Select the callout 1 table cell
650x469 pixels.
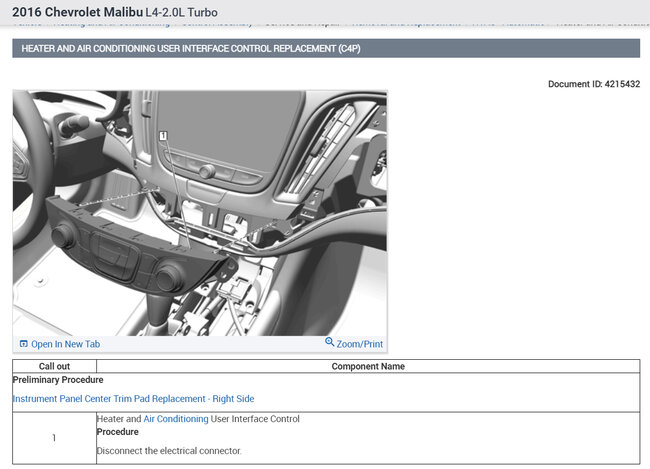54,438
